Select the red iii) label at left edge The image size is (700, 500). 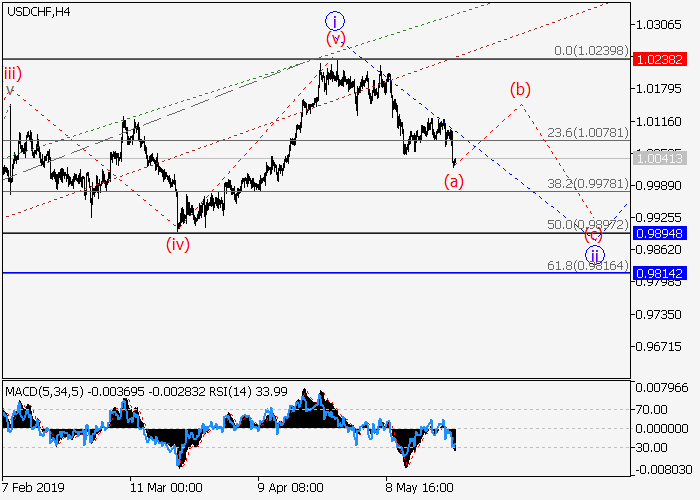[12, 73]
